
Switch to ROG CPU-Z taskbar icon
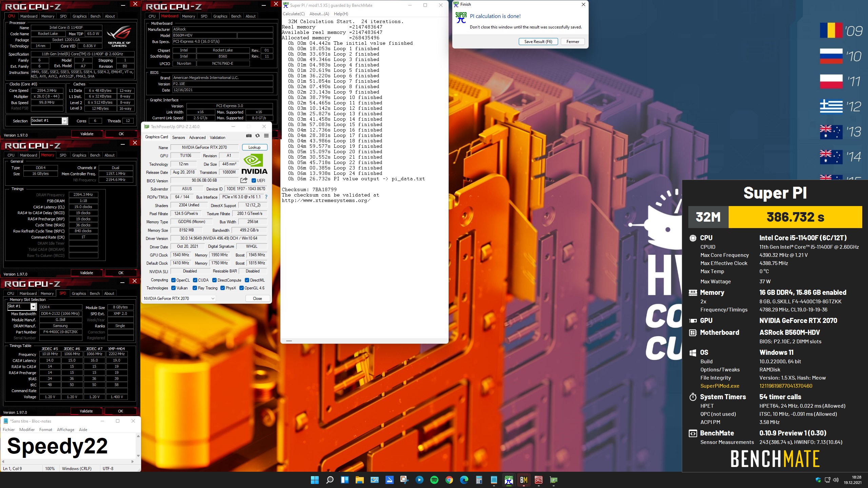point(539,480)
